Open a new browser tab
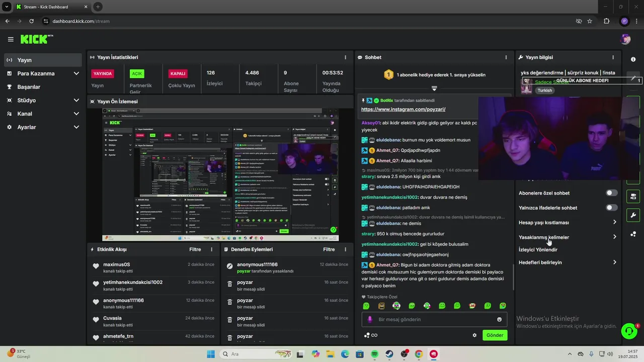This screenshot has height=362, width=644. [x=98, y=7]
